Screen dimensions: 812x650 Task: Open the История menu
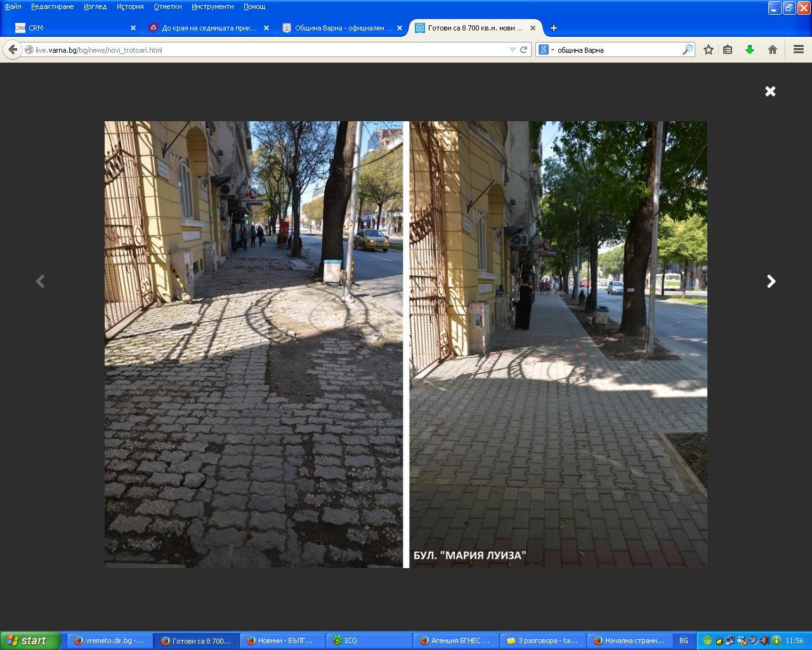click(130, 6)
